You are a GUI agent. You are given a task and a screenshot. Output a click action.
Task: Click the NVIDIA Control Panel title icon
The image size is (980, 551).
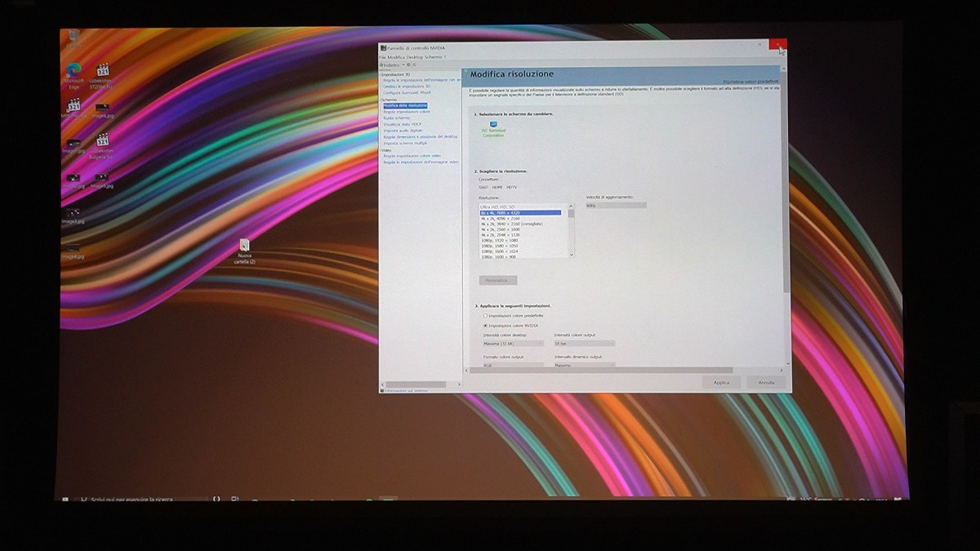pyautogui.click(x=383, y=50)
